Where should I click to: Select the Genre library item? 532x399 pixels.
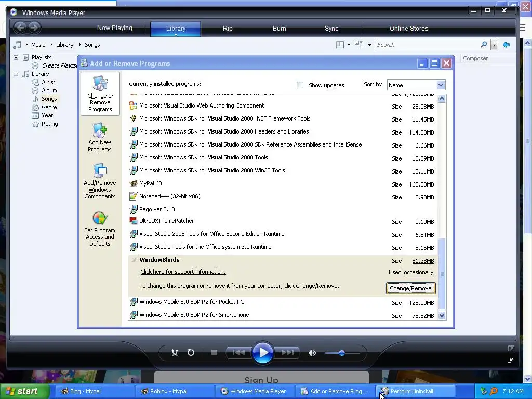click(49, 107)
